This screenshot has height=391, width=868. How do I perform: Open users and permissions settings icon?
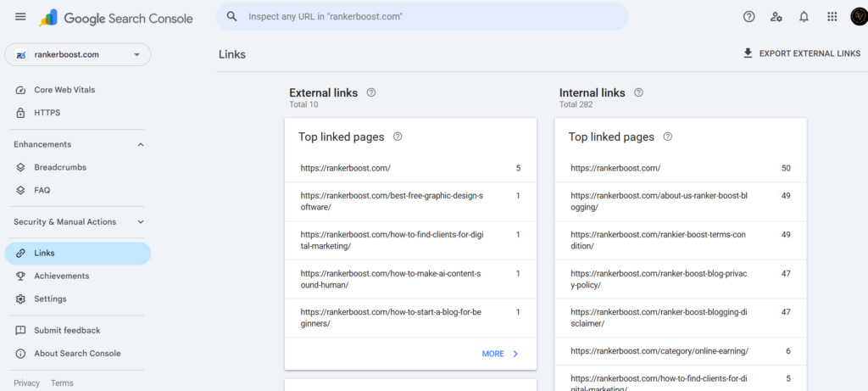click(776, 17)
